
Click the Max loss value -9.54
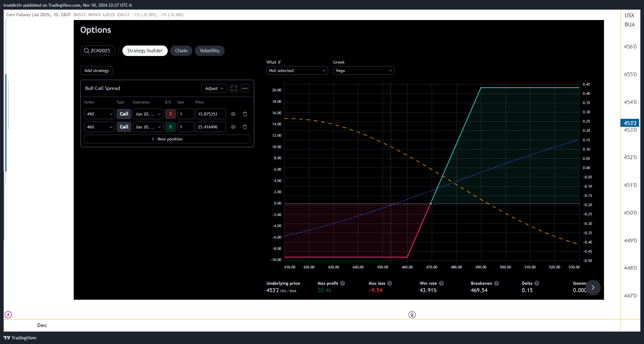point(376,290)
